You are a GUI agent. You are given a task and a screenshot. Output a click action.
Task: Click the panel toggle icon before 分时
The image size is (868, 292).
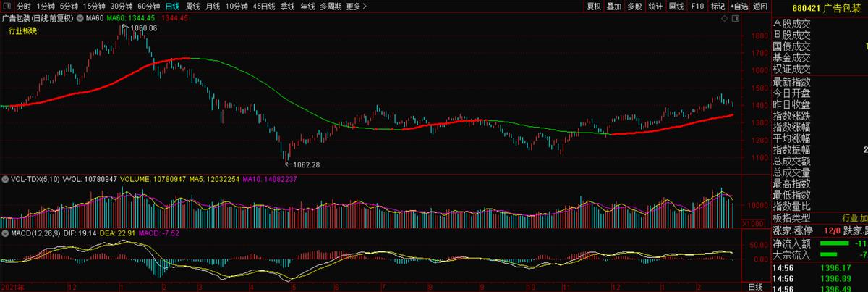tap(7, 6)
